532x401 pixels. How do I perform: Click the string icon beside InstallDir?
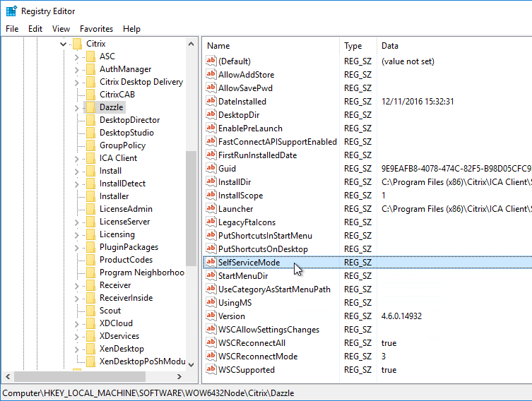(211, 181)
